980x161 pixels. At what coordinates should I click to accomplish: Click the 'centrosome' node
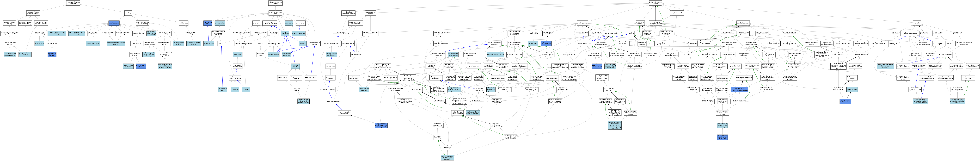[x=235, y=89]
